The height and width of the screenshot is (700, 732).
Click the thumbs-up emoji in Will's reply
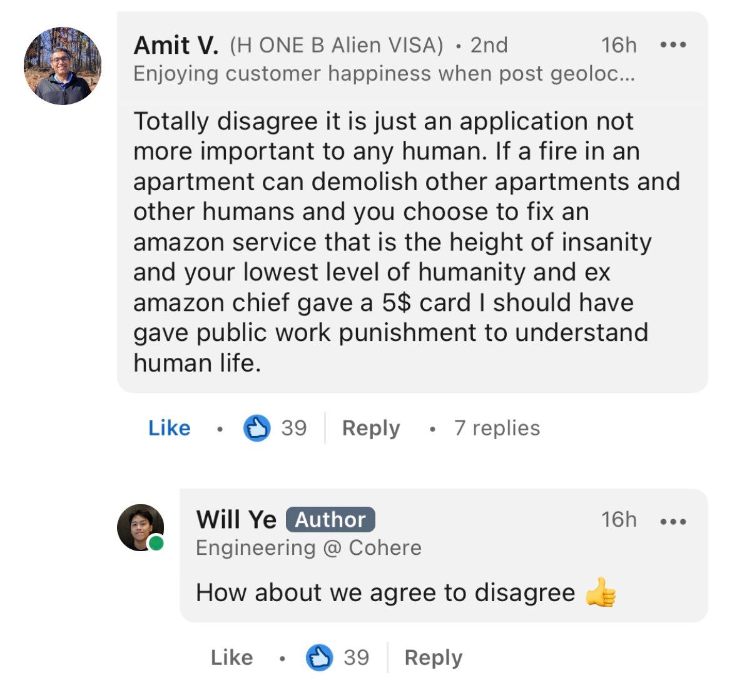(601, 592)
